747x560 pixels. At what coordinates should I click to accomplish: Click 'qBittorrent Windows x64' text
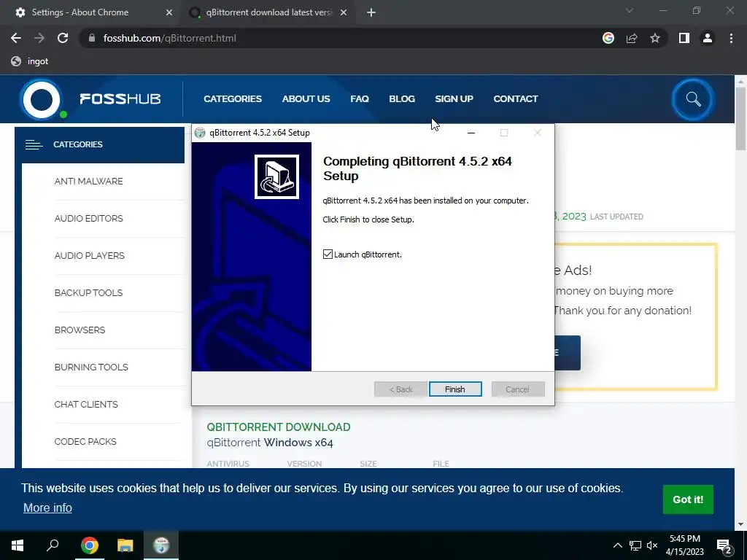coord(270,443)
